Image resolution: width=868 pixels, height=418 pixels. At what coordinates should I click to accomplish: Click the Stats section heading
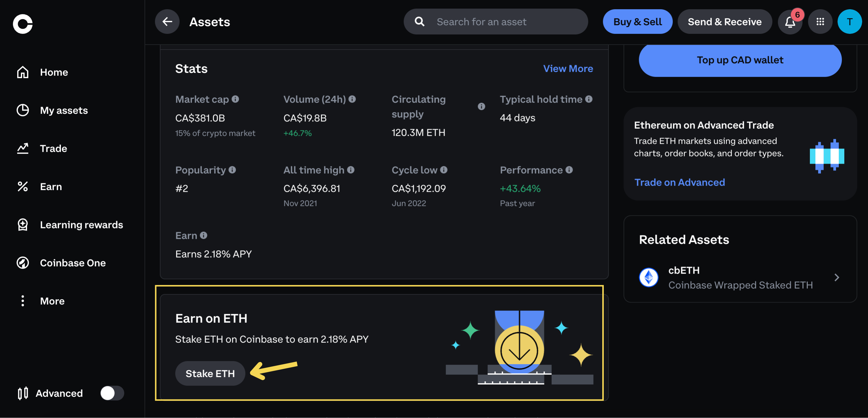tap(191, 68)
